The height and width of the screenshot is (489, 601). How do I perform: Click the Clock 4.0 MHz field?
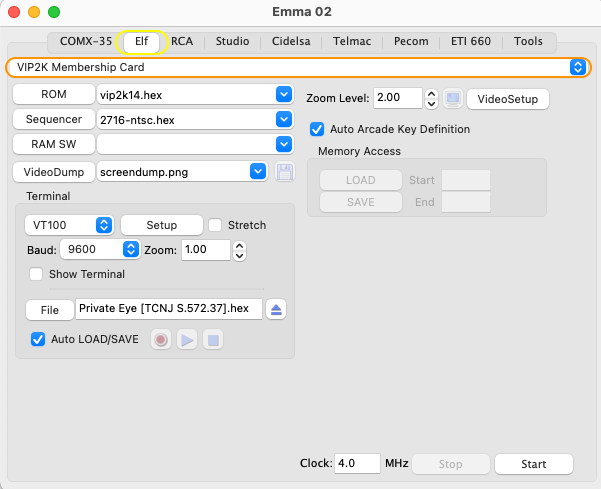pos(357,464)
